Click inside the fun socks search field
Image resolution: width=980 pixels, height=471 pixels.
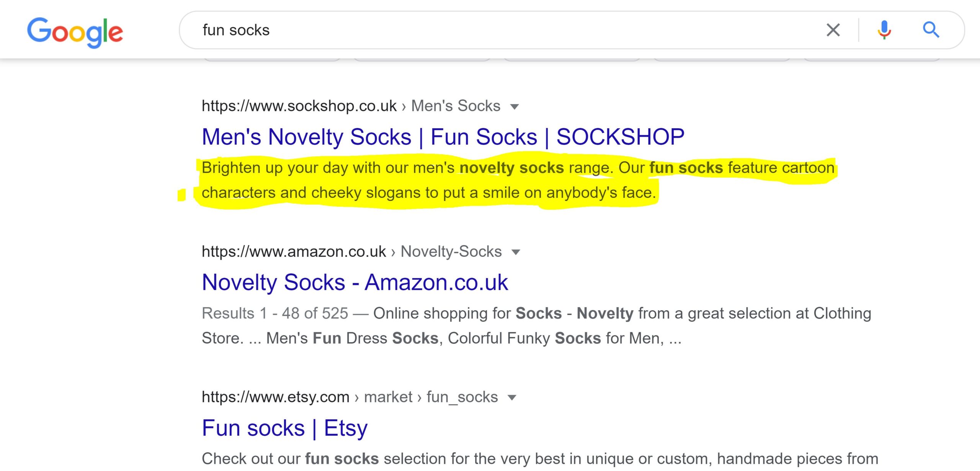pos(498,30)
